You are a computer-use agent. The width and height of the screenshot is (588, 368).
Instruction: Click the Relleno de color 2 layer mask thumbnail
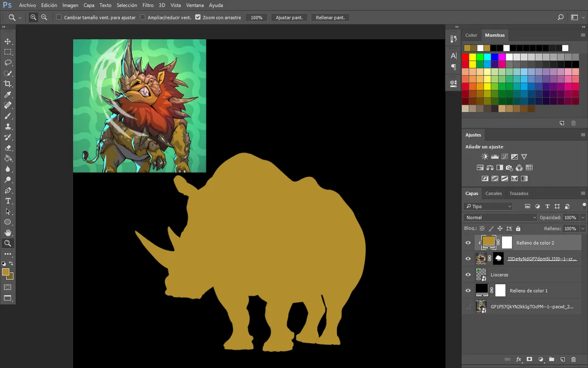click(x=507, y=242)
